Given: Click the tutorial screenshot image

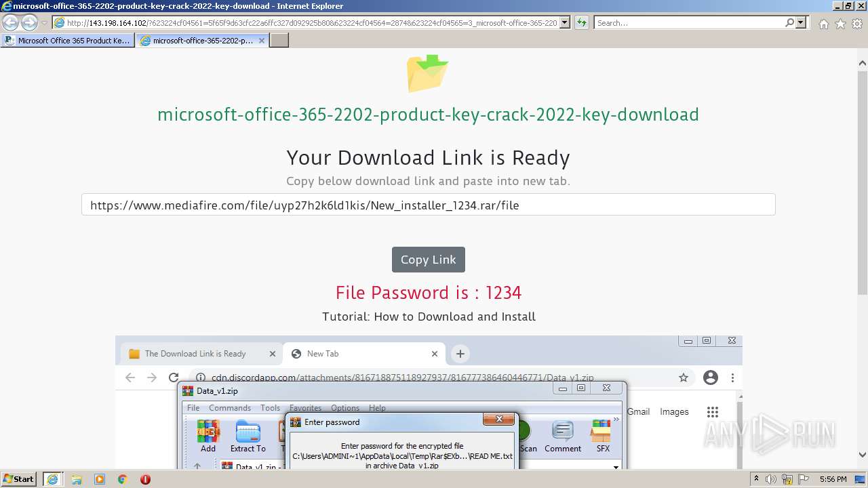Looking at the screenshot, I should click(x=429, y=403).
